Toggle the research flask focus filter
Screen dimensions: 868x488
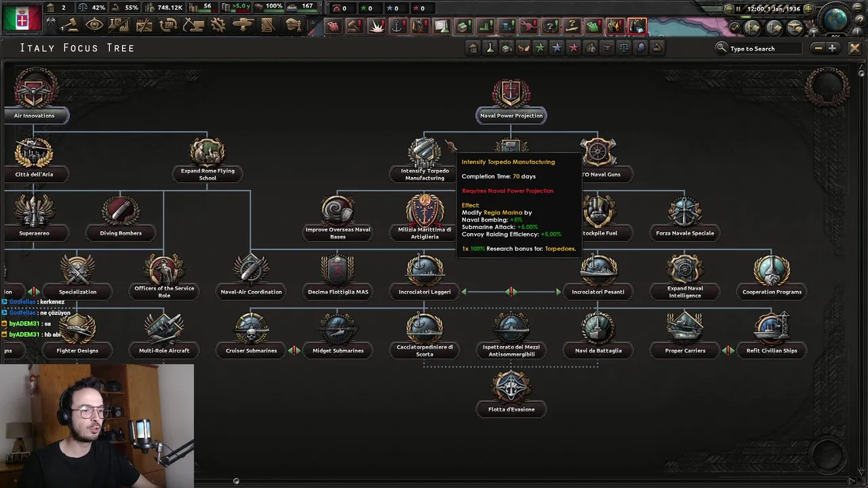point(490,47)
